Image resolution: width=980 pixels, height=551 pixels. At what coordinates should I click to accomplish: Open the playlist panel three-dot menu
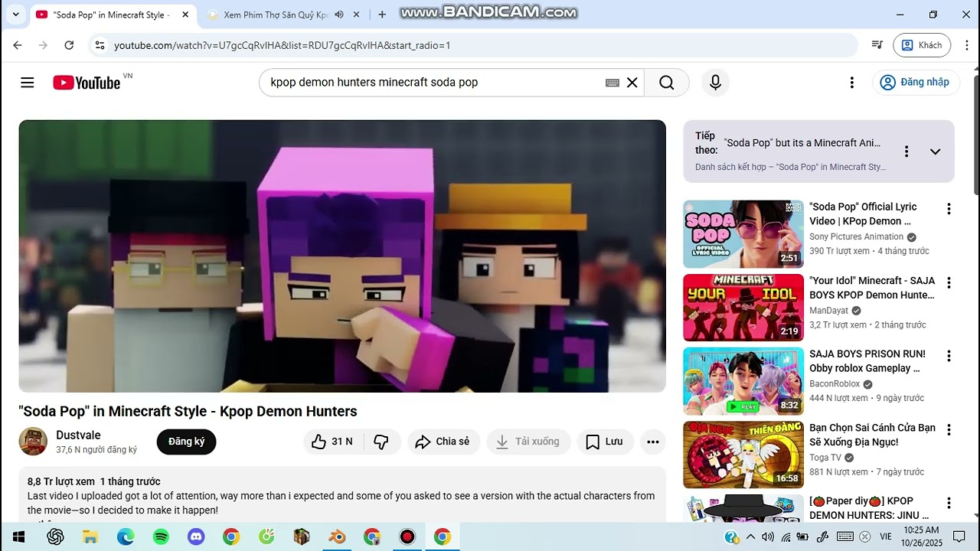click(x=906, y=152)
